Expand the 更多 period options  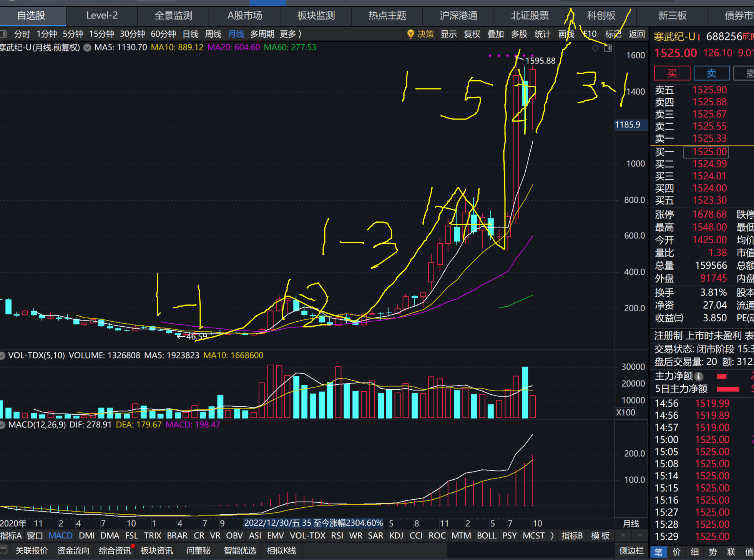point(291,34)
